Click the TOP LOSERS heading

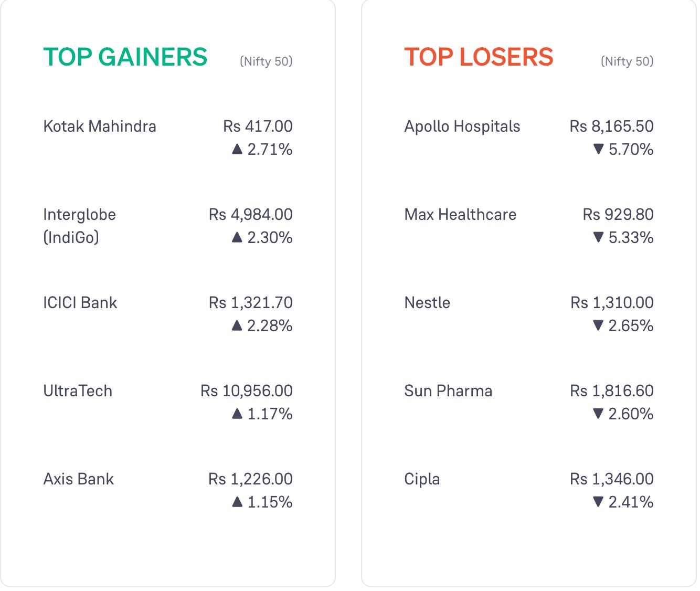479,57
